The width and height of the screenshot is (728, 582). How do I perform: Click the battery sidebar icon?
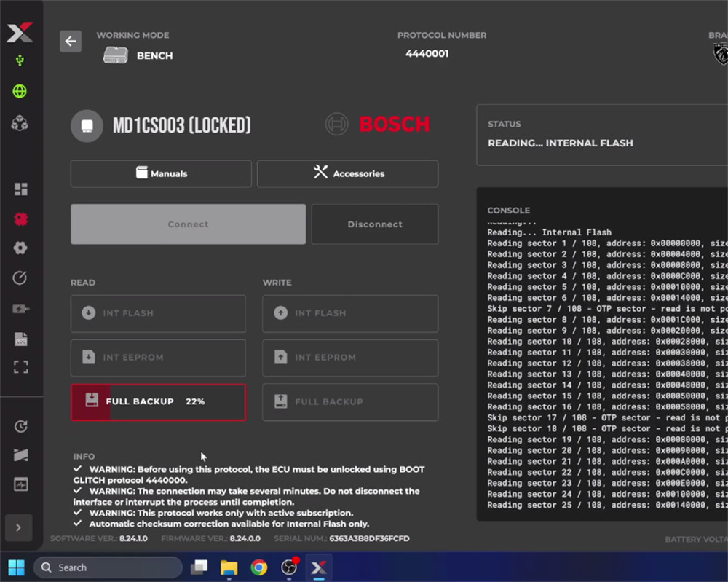20,309
